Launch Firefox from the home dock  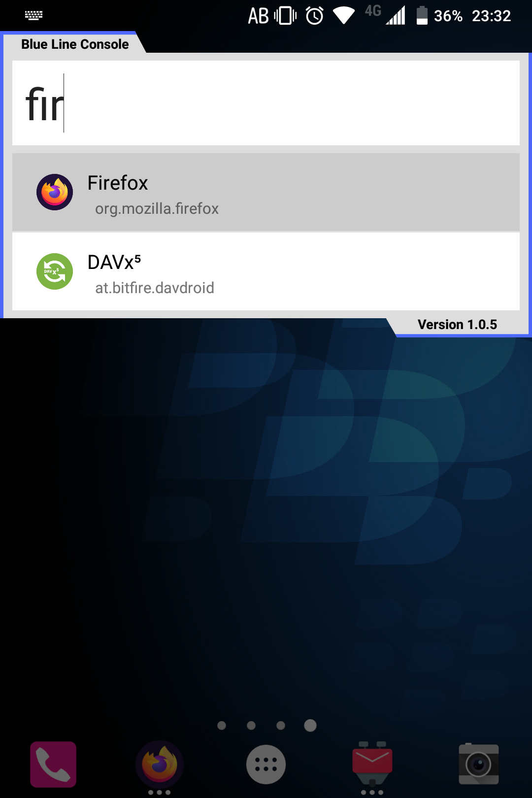(x=160, y=765)
